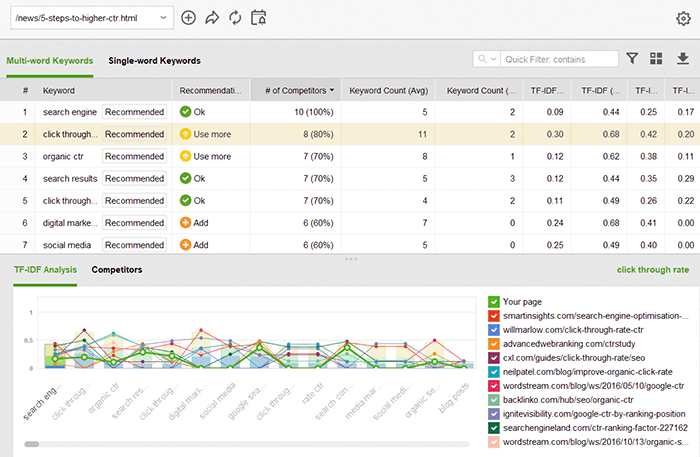Toggle willmarlow.com legend checkbox
This screenshot has height=457, width=700.
coord(493,330)
